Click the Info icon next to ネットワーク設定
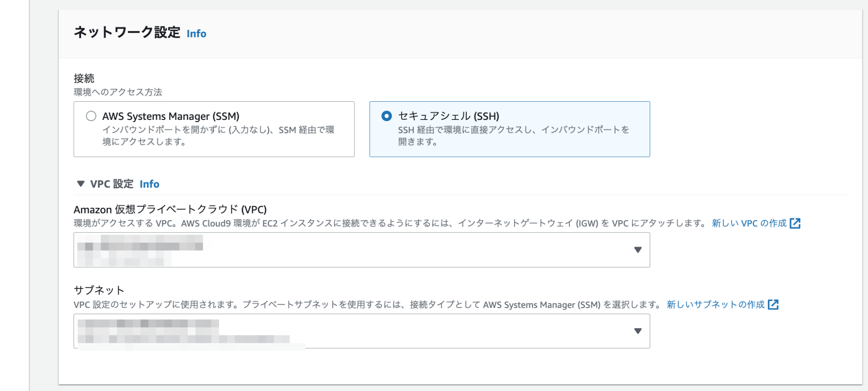 pyautogui.click(x=197, y=33)
